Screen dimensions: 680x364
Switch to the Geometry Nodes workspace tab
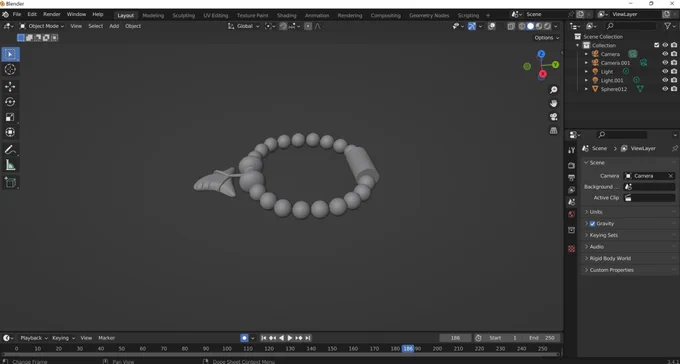(429, 15)
